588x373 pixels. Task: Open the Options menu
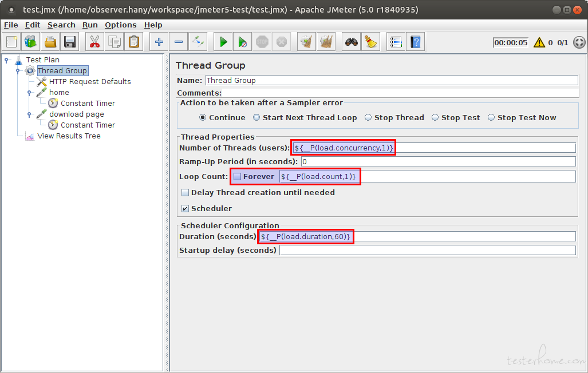120,25
